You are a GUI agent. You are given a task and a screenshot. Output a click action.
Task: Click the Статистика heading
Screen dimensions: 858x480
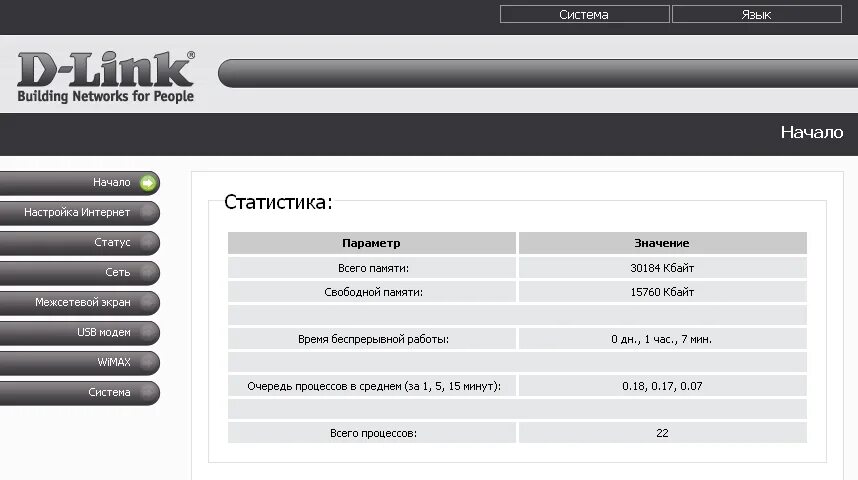(x=278, y=202)
